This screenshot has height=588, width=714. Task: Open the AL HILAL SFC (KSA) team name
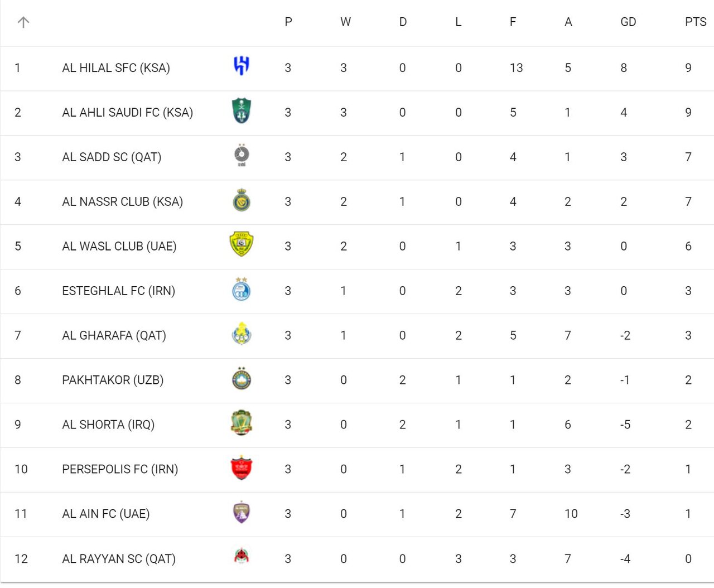click(x=116, y=68)
